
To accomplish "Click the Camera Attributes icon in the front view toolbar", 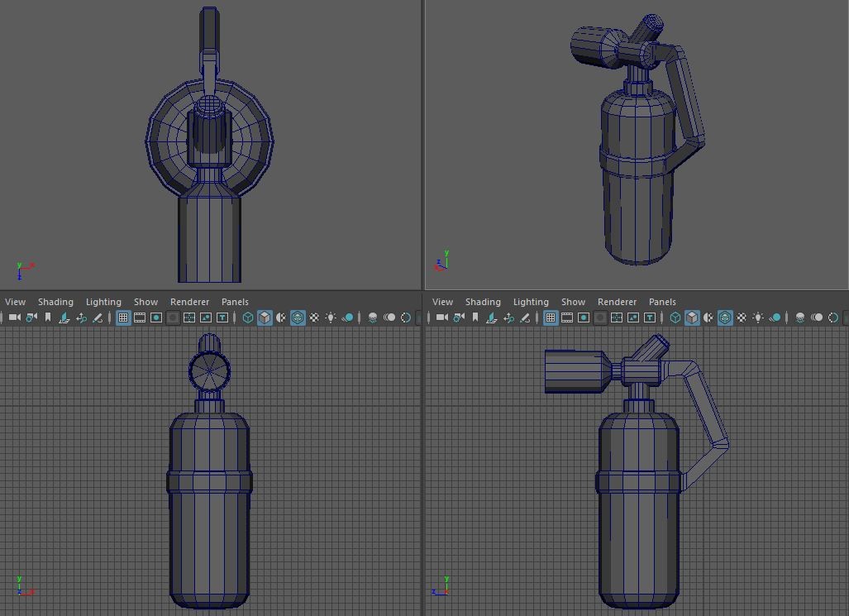I will (x=31, y=318).
